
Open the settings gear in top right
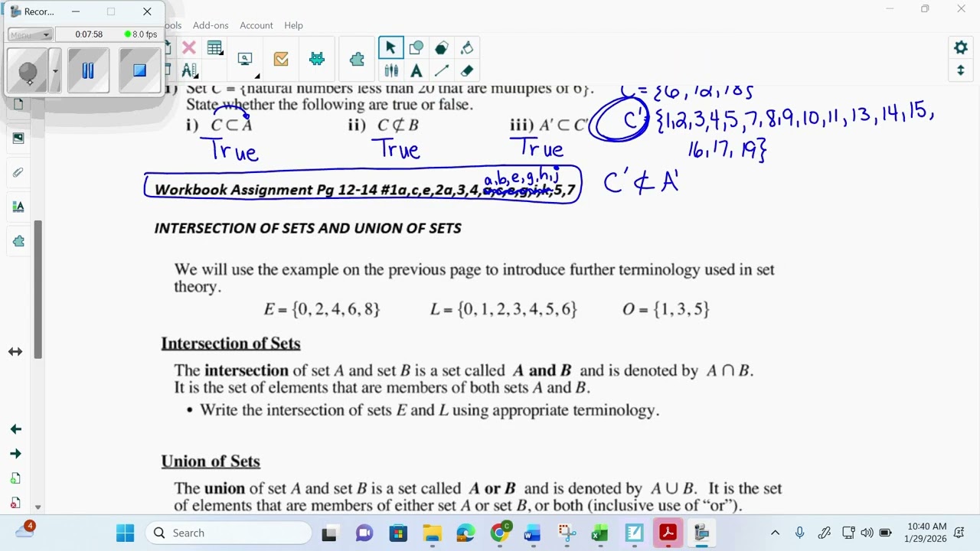[961, 47]
